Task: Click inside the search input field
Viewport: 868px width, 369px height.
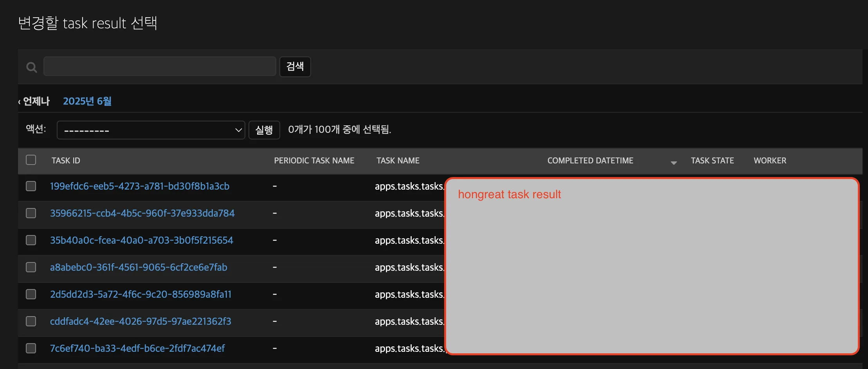Action: (x=159, y=66)
